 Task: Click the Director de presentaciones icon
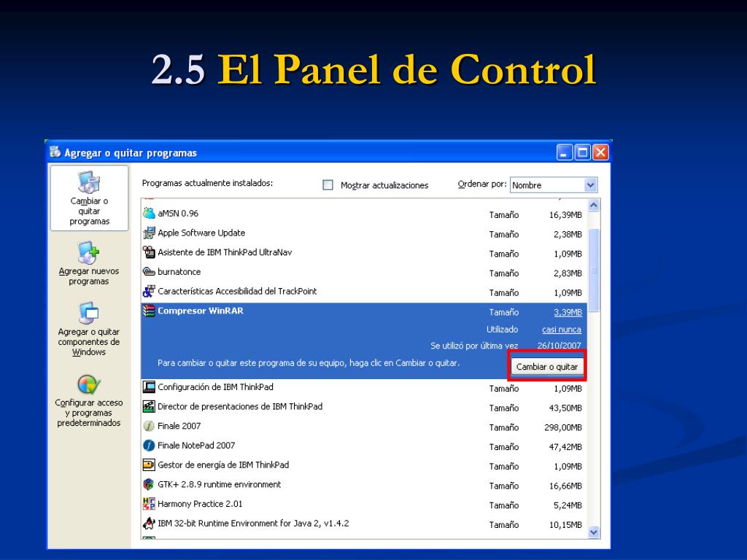tap(149, 407)
